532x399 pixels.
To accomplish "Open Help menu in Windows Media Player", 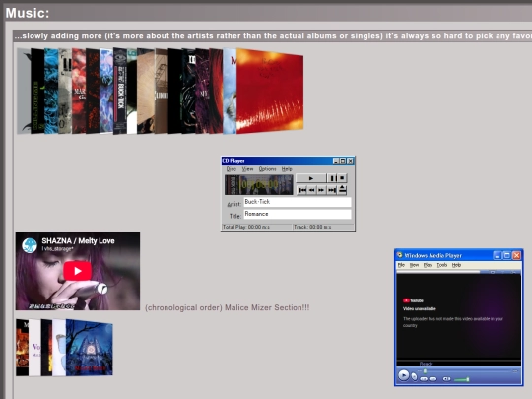I will (x=456, y=265).
